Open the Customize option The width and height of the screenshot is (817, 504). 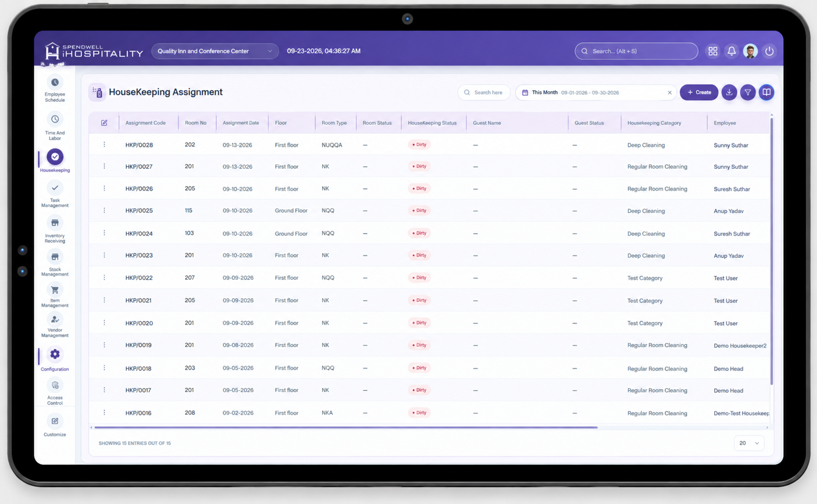(x=55, y=426)
